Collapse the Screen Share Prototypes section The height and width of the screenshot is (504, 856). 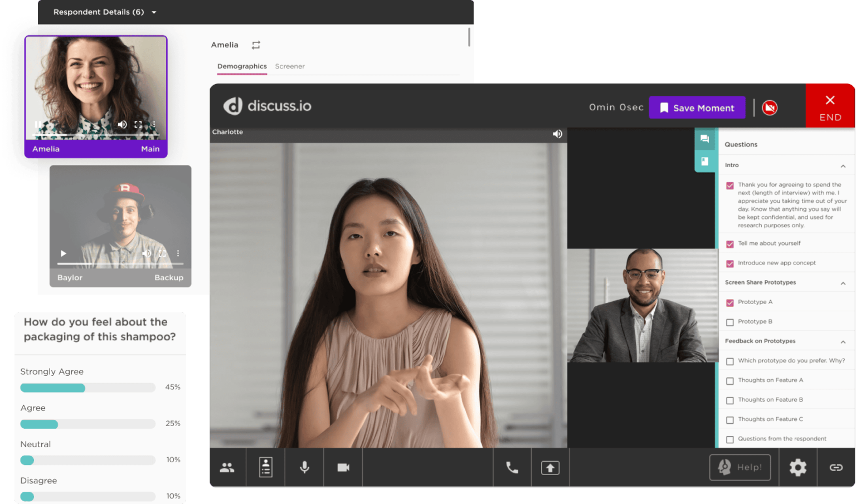point(843,282)
